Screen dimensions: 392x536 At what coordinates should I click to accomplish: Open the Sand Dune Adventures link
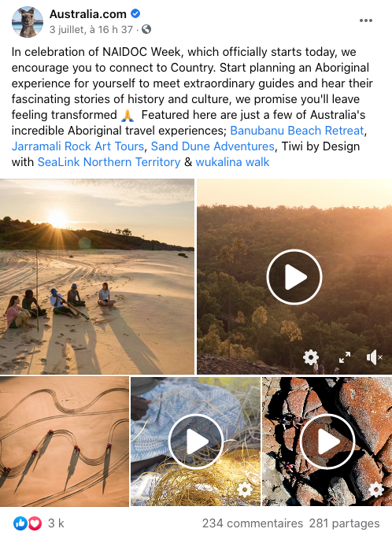click(213, 146)
